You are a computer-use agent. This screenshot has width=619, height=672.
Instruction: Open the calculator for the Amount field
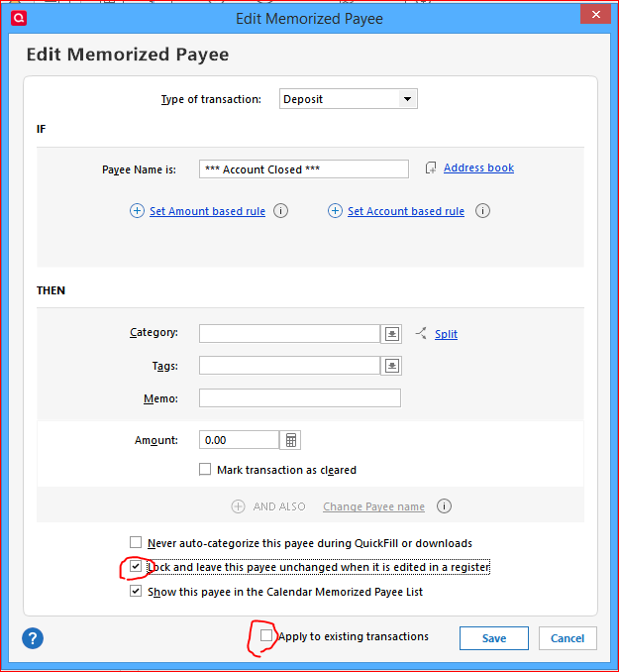290,440
